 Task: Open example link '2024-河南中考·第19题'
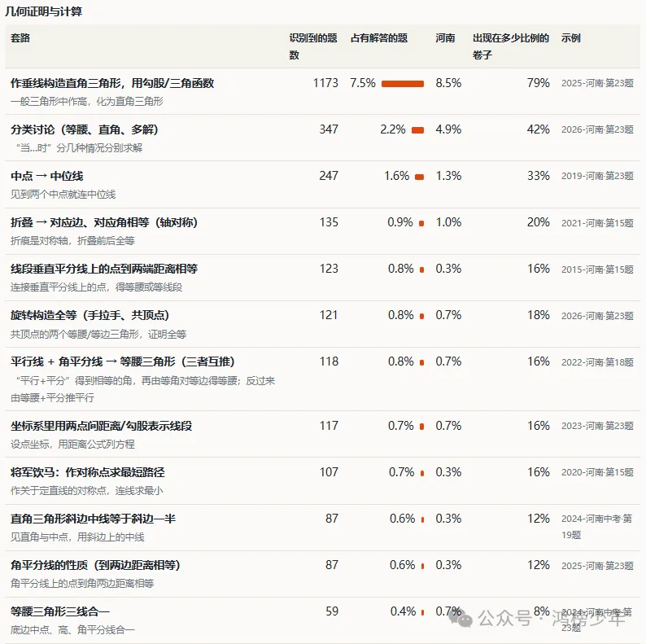point(596,527)
